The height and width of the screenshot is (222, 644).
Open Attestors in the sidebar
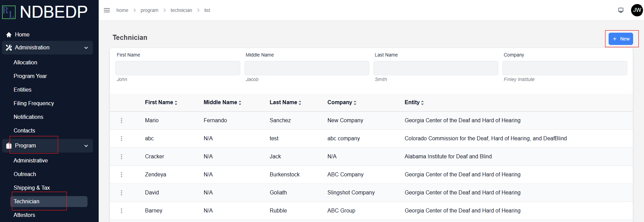(x=25, y=215)
